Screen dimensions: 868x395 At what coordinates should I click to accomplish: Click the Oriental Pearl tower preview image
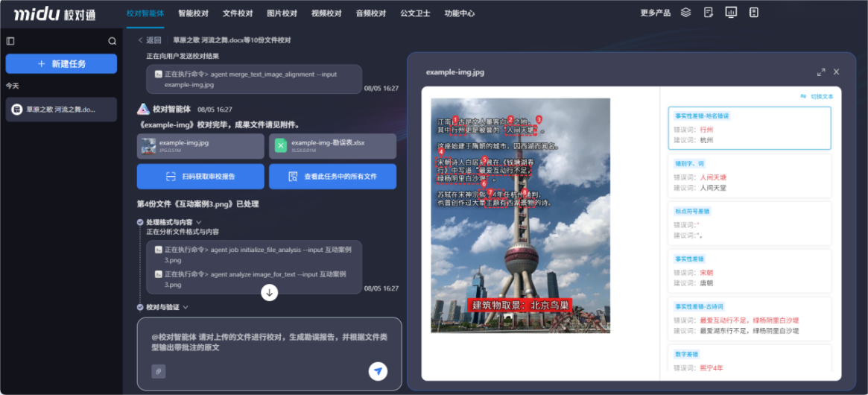pyautogui.click(x=520, y=215)
